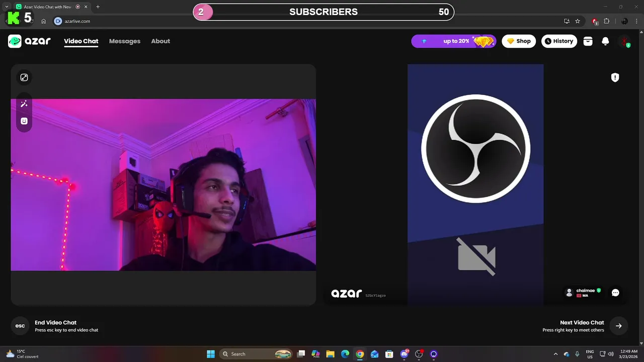Open Task View on taskbar
This screenshot has height=362, width=644.
301,354
